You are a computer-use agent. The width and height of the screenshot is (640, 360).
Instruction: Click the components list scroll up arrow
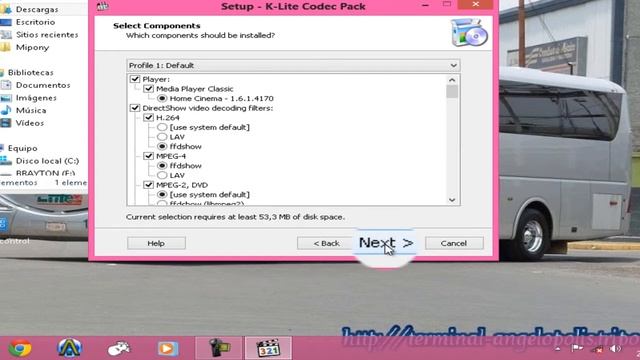452,80
